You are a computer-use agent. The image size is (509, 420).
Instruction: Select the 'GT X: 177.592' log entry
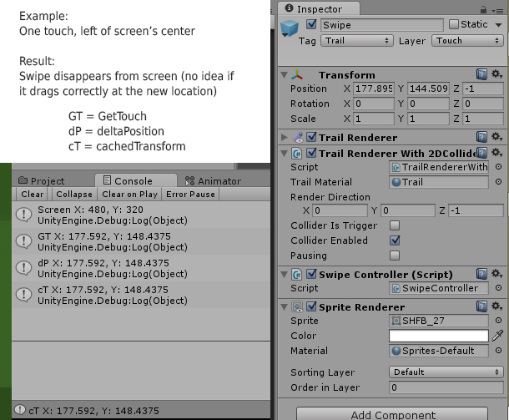pos(141,241)
